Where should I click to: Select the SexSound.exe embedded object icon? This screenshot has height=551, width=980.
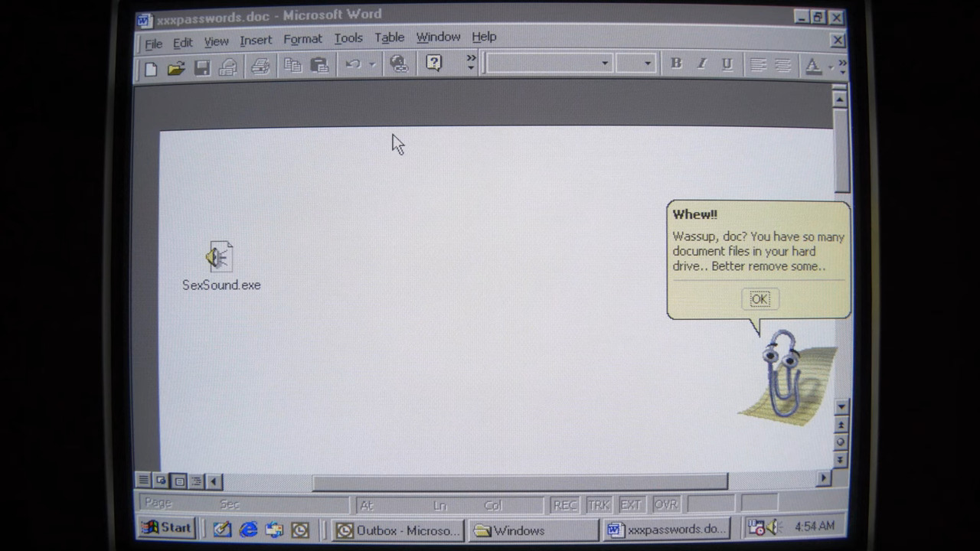click(220, 257)
